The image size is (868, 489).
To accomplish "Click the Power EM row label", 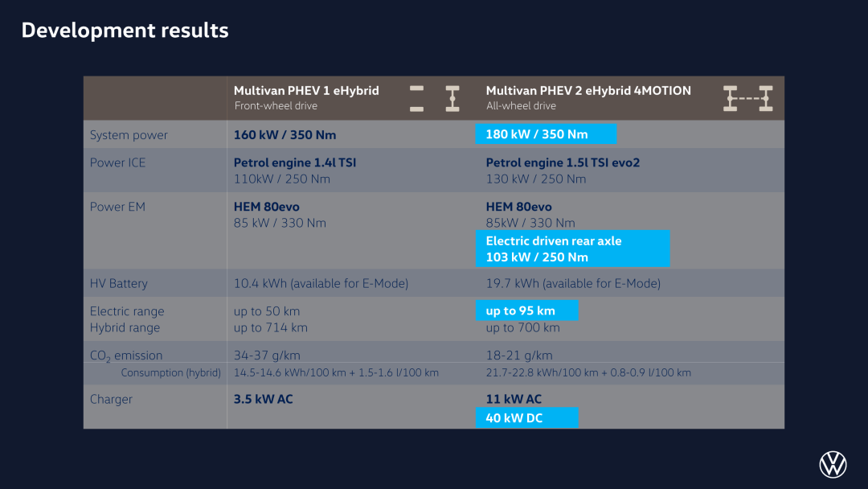I will coord(117,207).
